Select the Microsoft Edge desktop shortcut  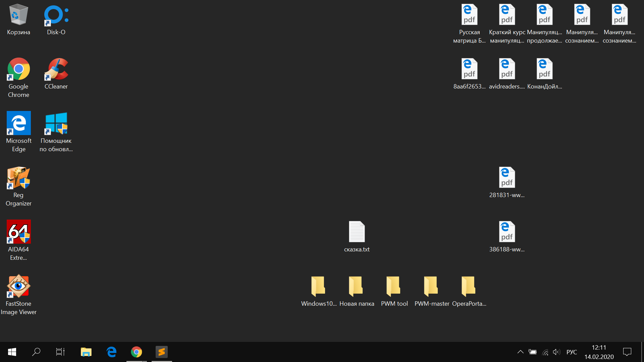tap(18, 132)
